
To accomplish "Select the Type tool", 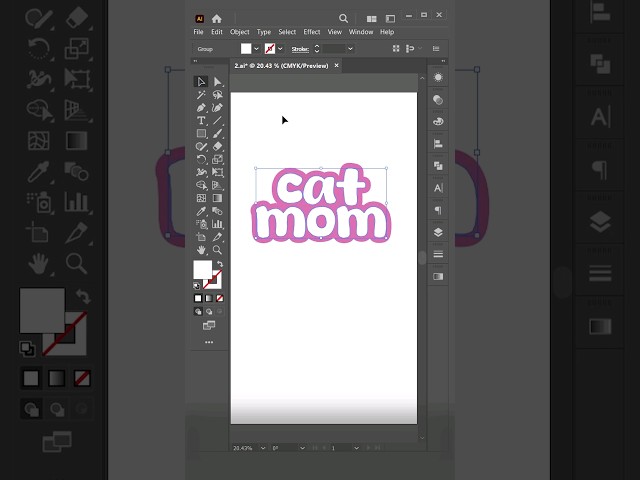I will coord(201,121).
